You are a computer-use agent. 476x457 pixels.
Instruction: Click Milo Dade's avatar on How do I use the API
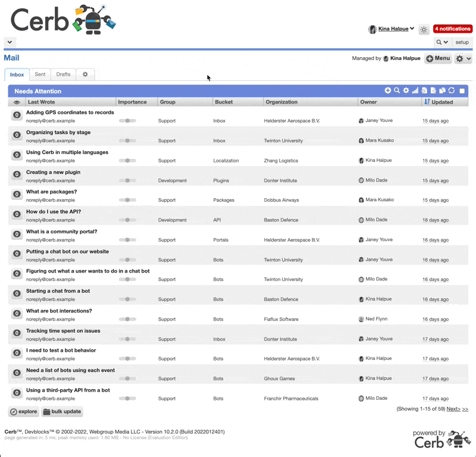point(361,220)
